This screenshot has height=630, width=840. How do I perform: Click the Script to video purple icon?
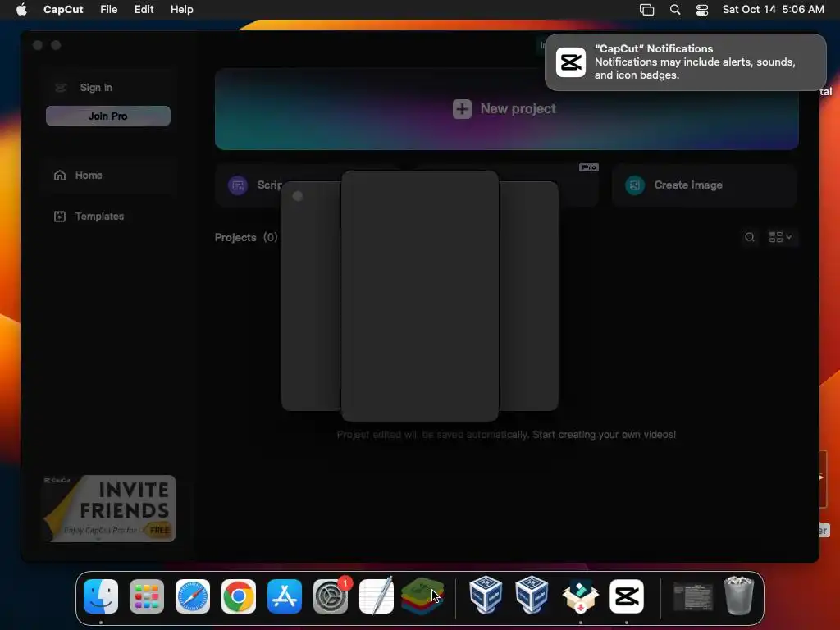pos(238,185)
